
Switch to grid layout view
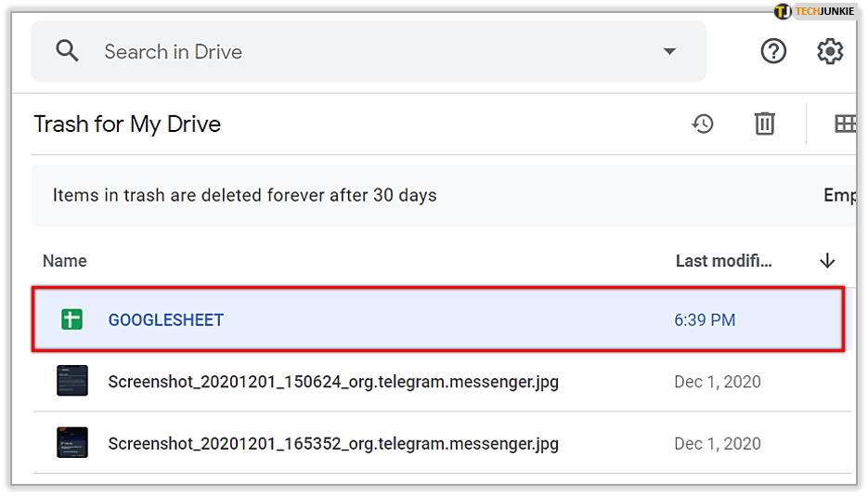(844, 124)
